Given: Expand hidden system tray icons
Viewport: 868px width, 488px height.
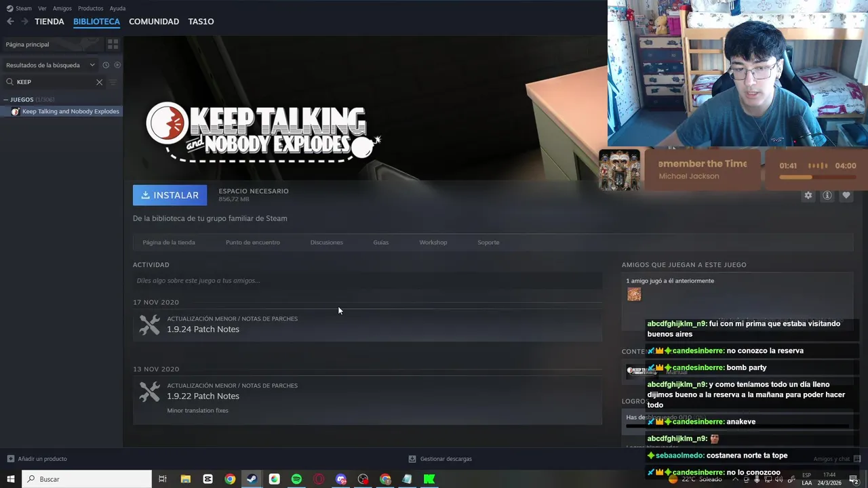Looking at the screenshot, I should pyautogui.click(x=735, y=479).
